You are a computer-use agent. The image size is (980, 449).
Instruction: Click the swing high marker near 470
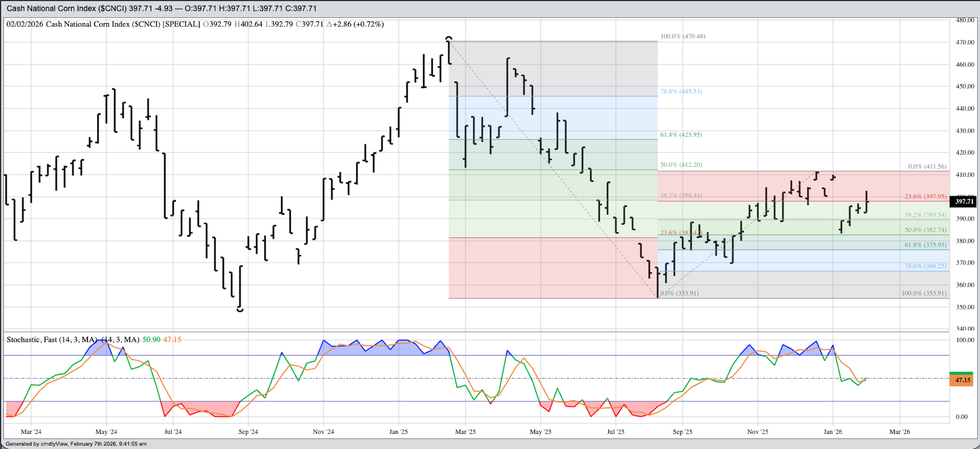(449, 39)
